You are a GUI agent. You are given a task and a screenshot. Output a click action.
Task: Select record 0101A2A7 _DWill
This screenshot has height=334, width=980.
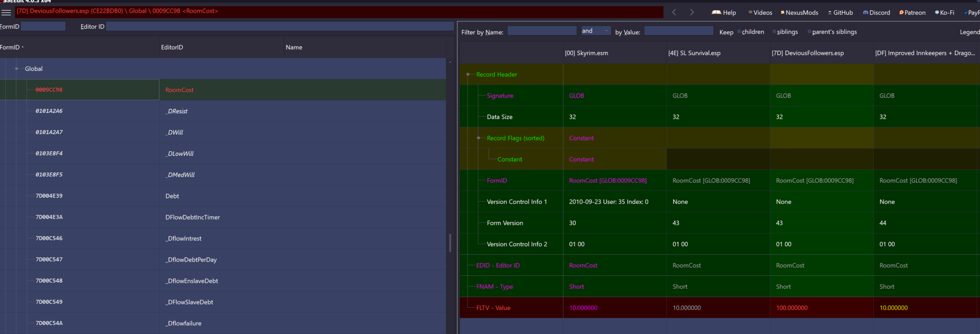point(223,132)
